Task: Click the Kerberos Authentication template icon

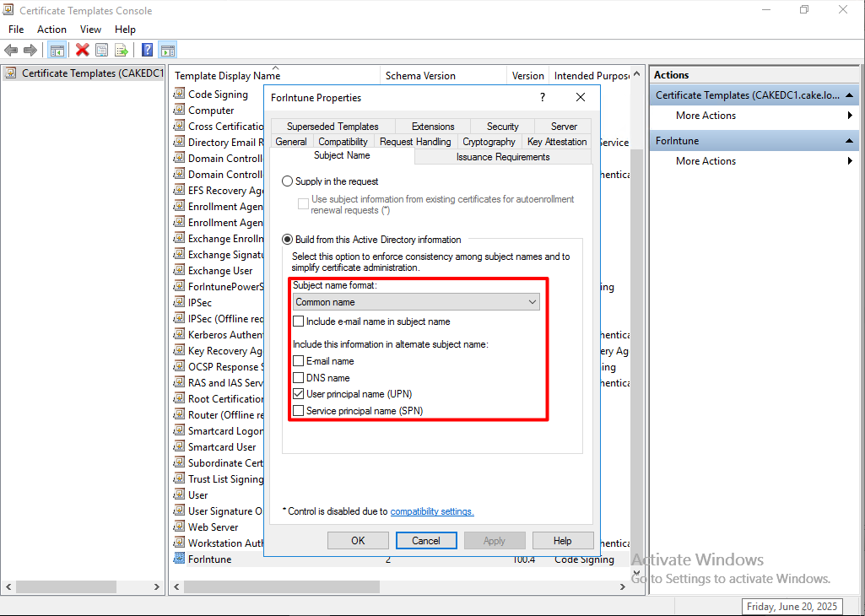Action: [x=179, y=334]
